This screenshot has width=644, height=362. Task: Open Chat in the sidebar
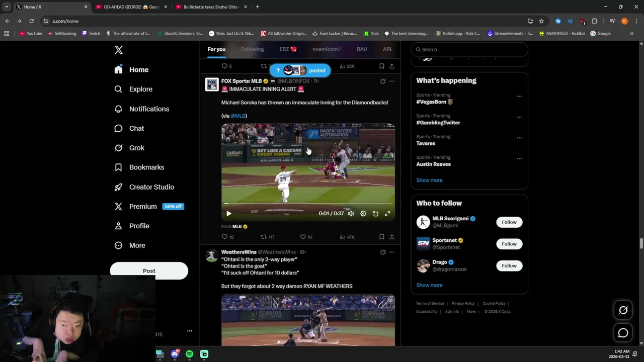point(129,128)
